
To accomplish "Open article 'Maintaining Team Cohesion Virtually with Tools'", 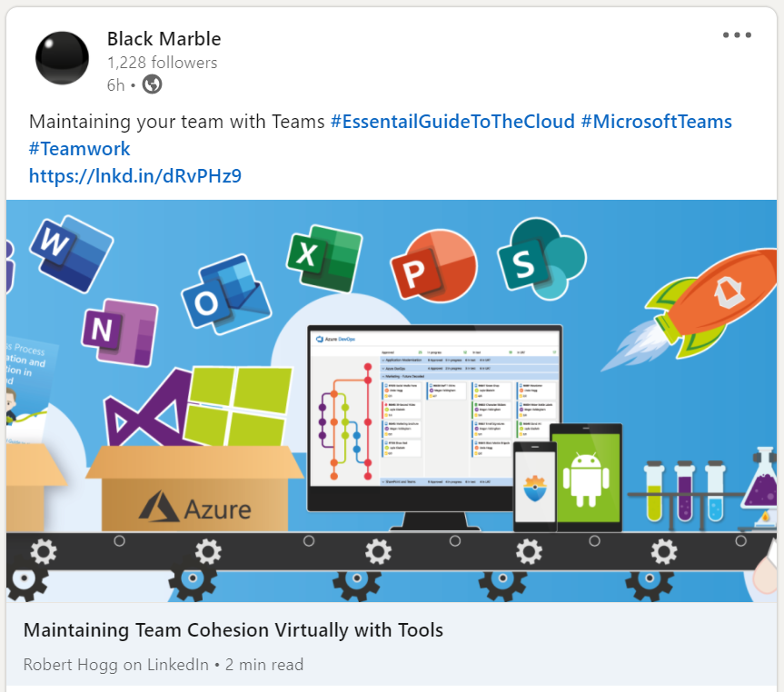I will click(x=233, y=629).
